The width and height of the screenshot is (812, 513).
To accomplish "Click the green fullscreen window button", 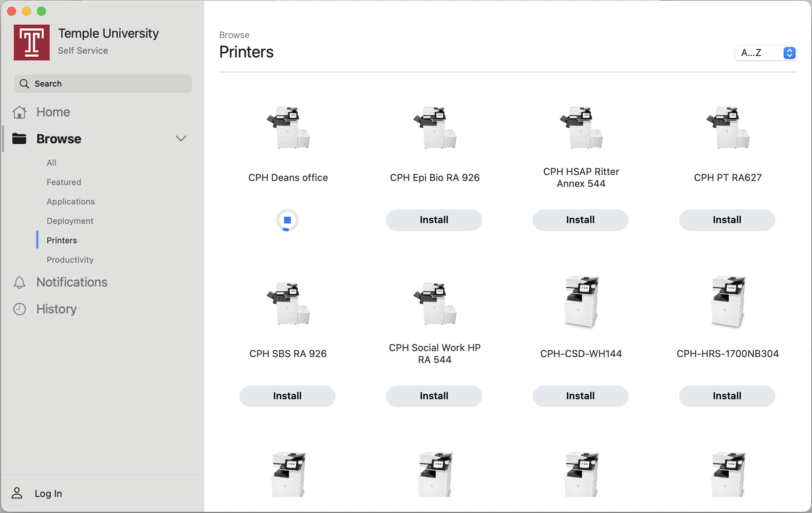I will 41,11.
